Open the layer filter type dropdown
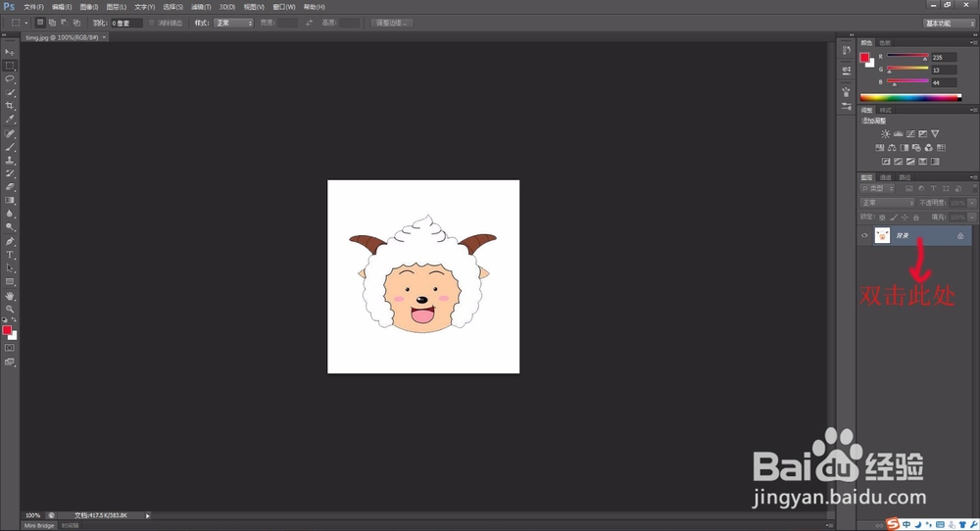The image size is (980, 531). coord(877,188)
